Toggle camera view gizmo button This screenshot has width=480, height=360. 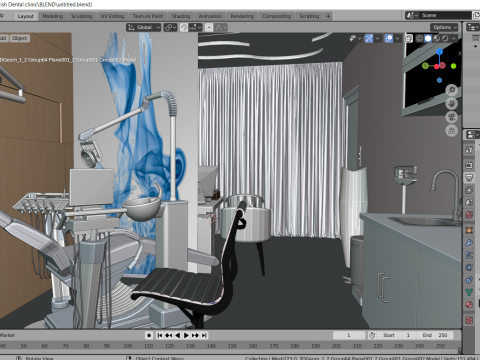point(452,117)
